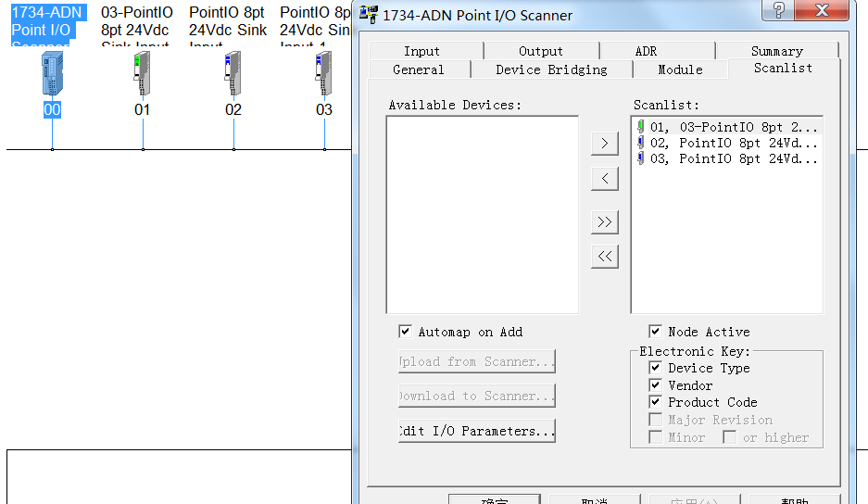Click the PointIO module icon at node 01
The width and height of the screenshot is (868, 504).
click(142, 74)
